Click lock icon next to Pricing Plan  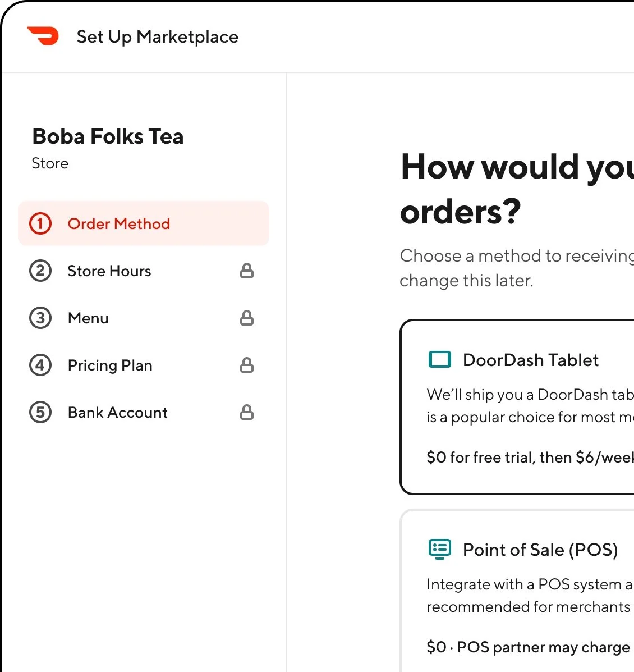click(x=247, y=365)
